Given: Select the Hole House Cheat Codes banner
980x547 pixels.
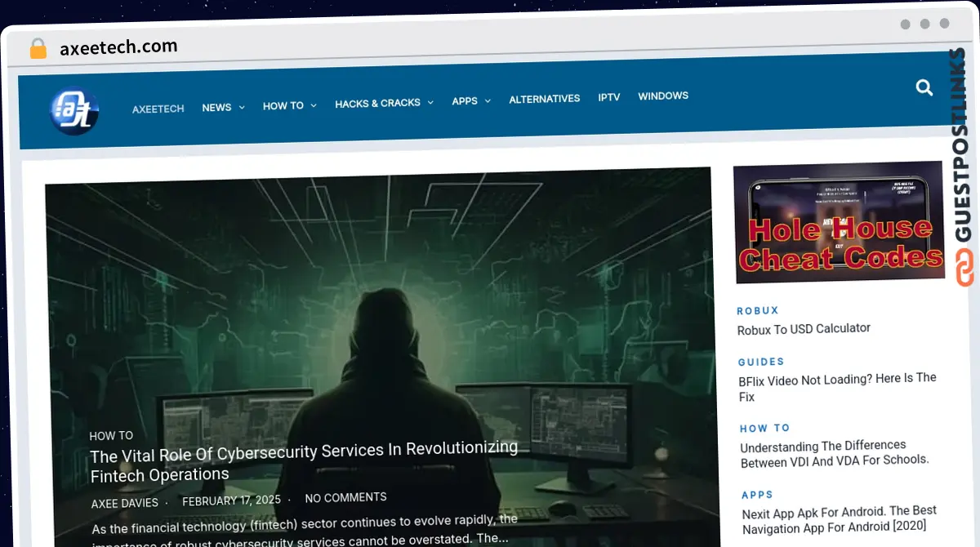Looking at the screenshot, I should tap(840, 223).
